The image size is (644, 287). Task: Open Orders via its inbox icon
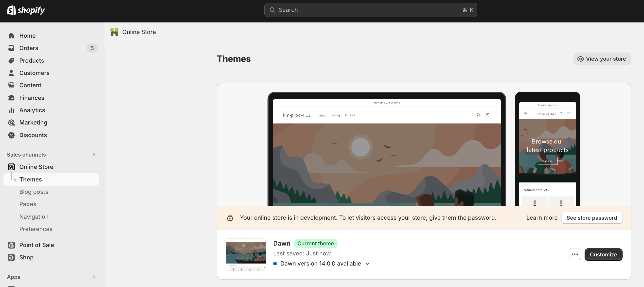(11, 48)
